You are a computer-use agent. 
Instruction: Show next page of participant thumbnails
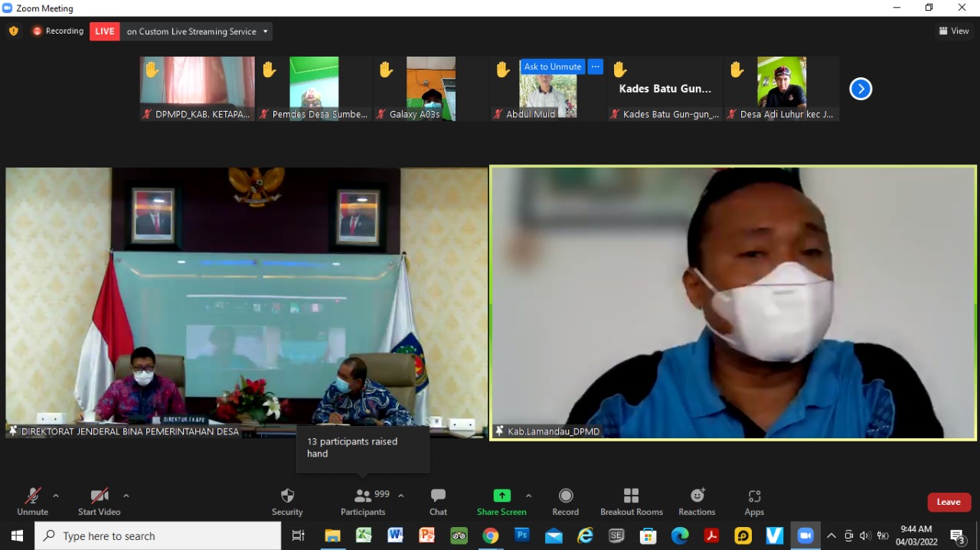tap(861, 89)
